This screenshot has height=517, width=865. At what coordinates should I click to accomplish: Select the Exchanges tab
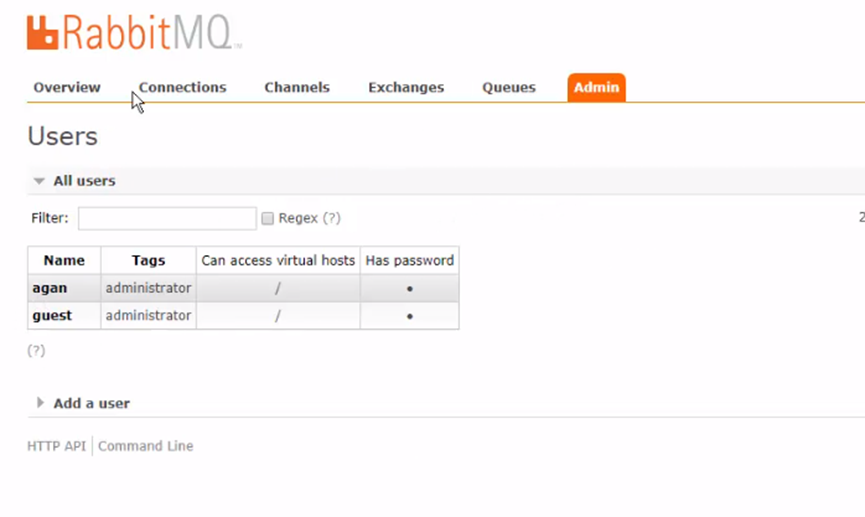(406, 87)
